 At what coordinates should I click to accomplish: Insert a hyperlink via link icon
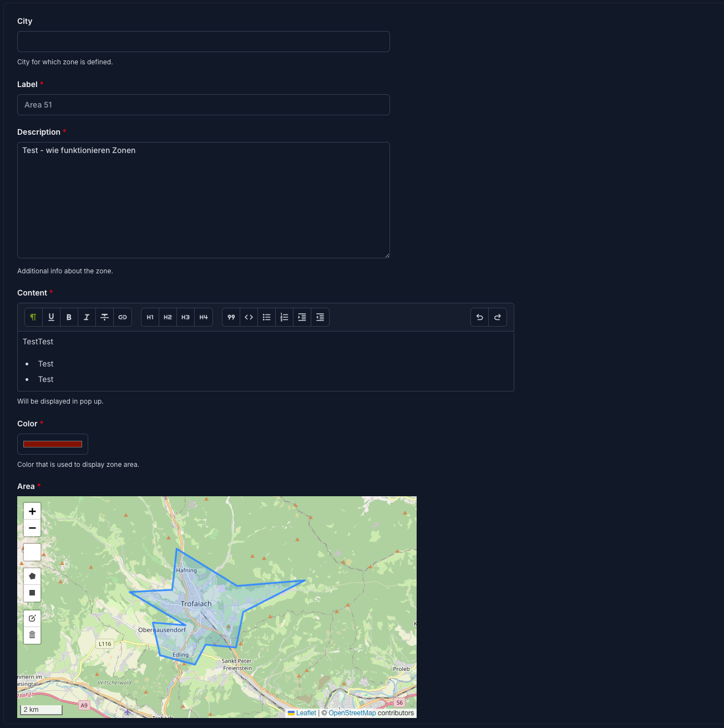(x=123, y=317)
